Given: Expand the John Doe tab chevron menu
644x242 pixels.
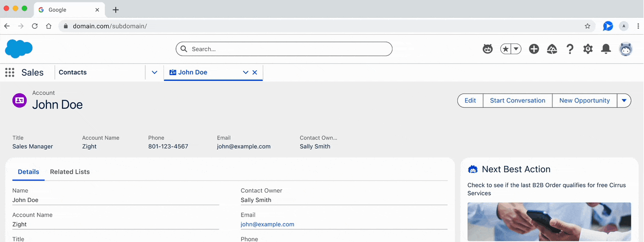Looking at the screenshot, I should [x=246, y=72].
